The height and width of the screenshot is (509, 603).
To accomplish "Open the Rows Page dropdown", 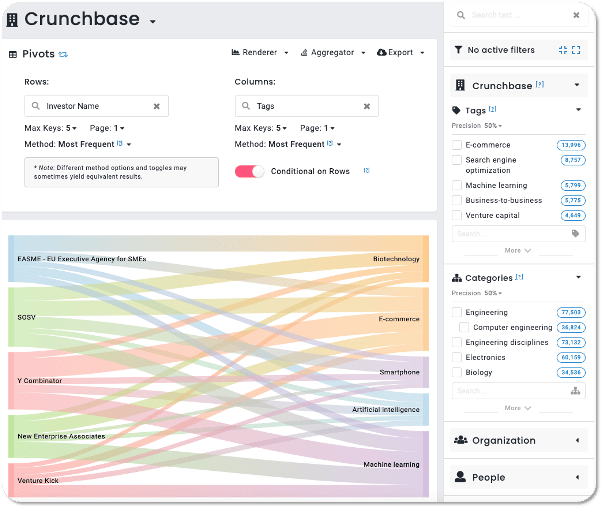I will (107, 128).
